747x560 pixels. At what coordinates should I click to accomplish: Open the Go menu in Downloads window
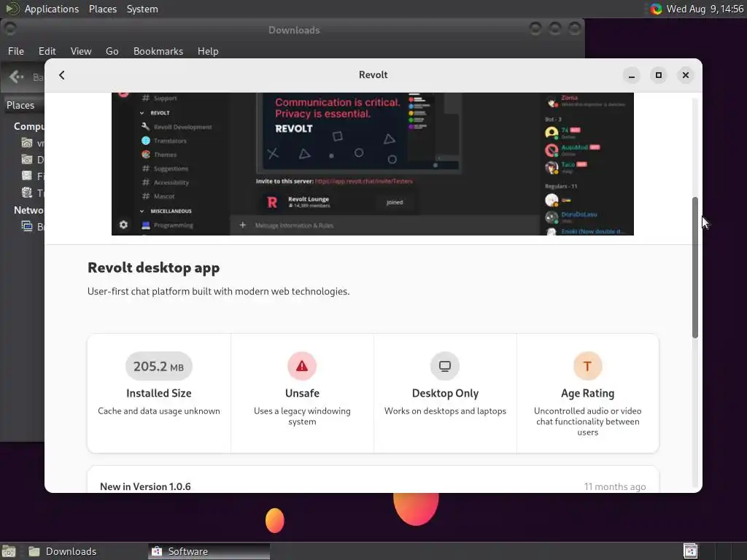click(x=112, y=51)
